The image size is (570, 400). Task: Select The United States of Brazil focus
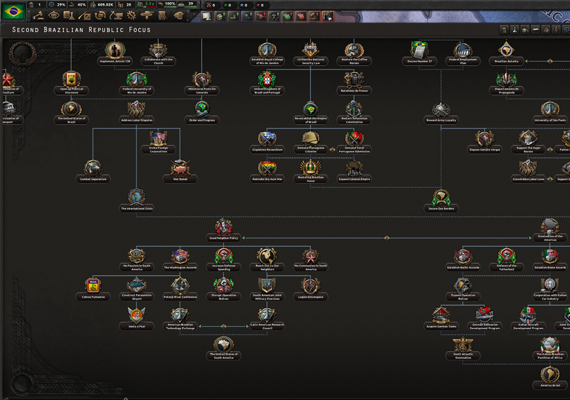tap(71, 113)
